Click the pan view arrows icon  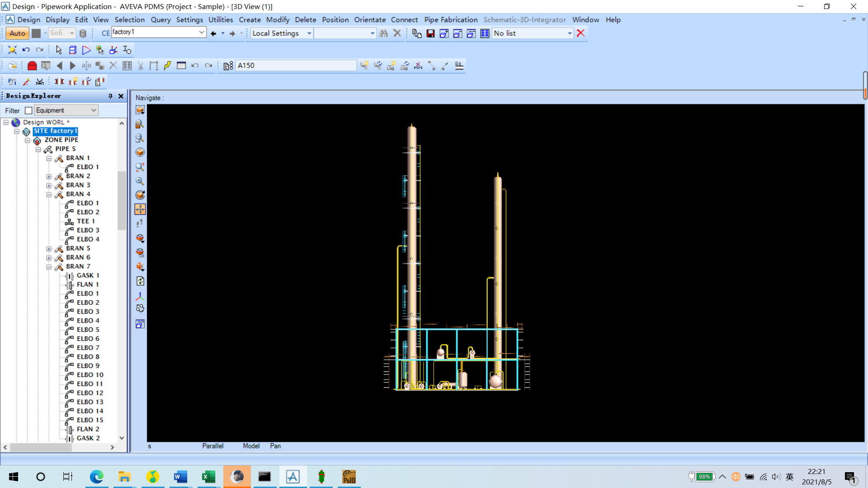tap(140, 209)
